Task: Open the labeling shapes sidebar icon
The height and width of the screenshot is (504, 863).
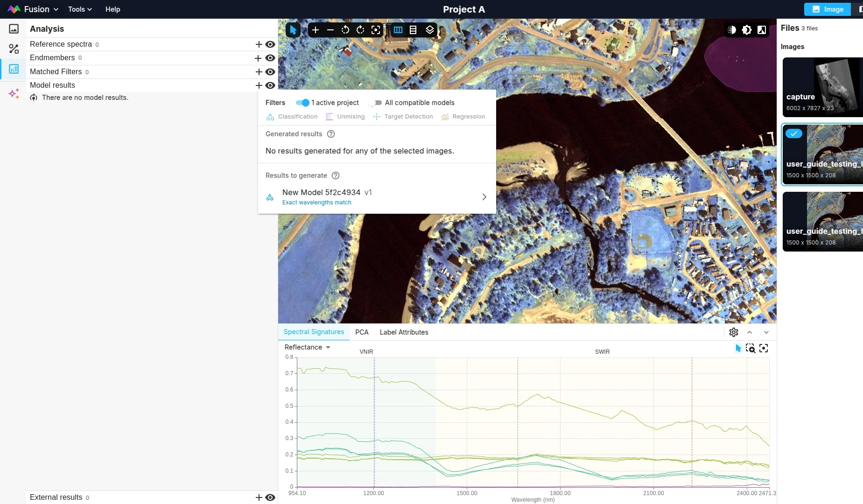Action: [x=14, y=49]
